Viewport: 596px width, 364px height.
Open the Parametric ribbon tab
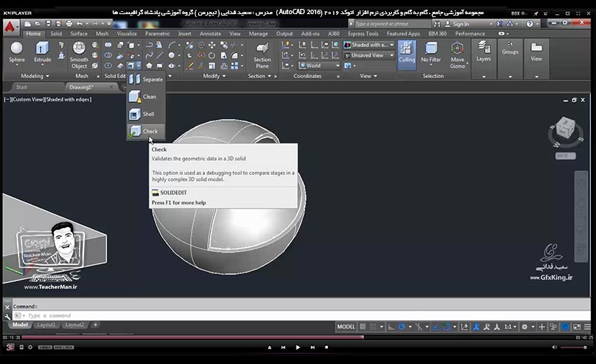pyautogui.click(x=157, y=33)
